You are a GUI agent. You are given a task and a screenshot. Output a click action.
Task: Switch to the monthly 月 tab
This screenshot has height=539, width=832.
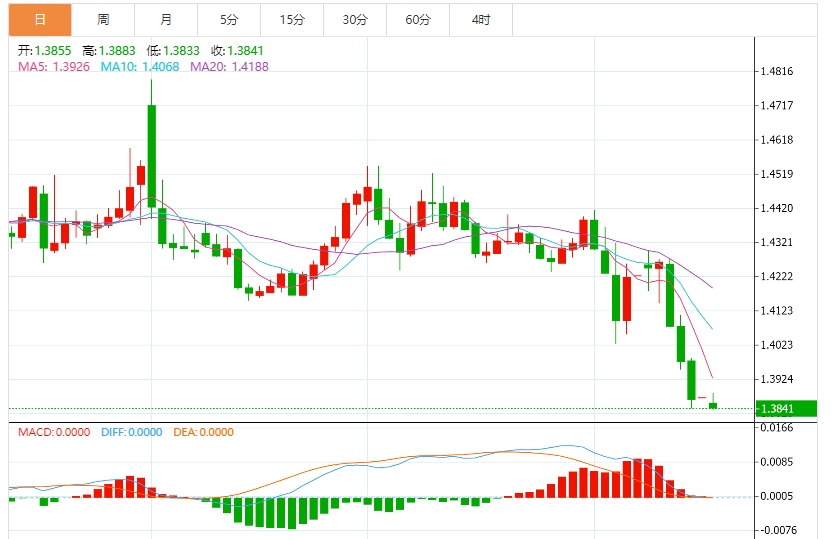[166, 20]
